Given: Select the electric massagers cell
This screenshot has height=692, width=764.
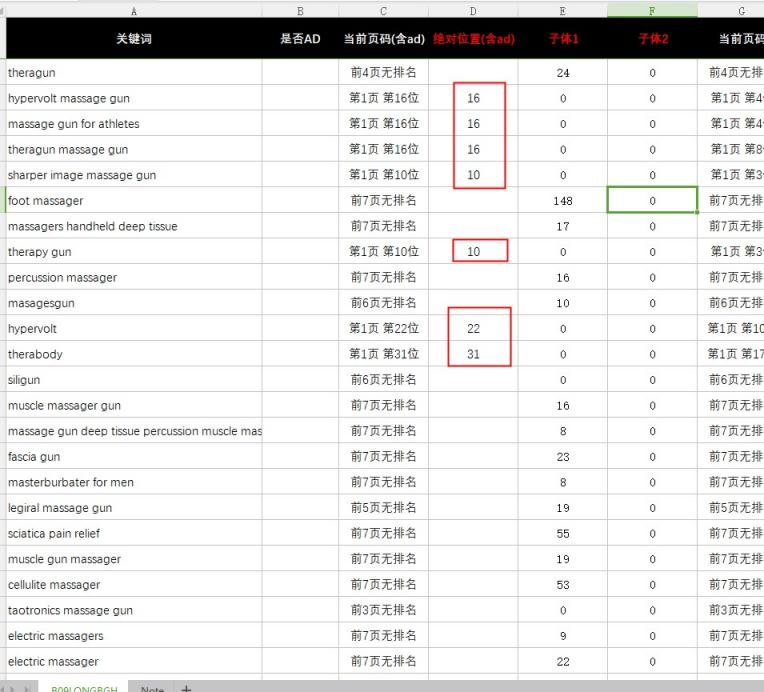Looking at the screenshot, I should pyautogui.click(x=134, y=635).
